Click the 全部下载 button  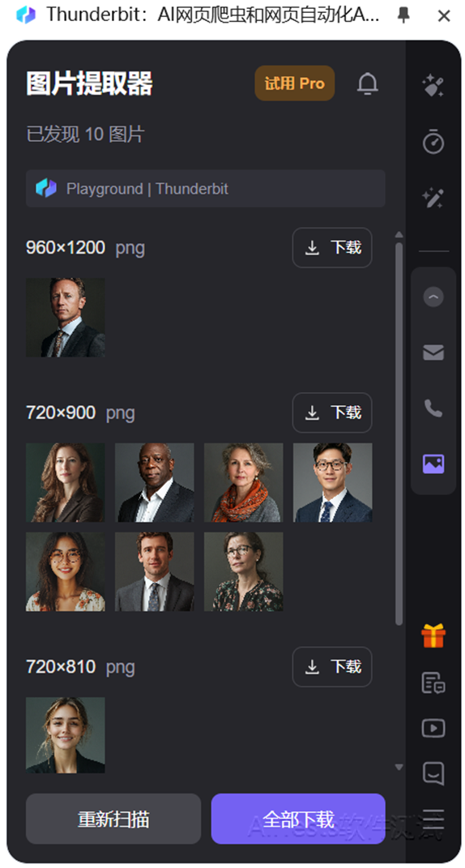coord(298,819)
